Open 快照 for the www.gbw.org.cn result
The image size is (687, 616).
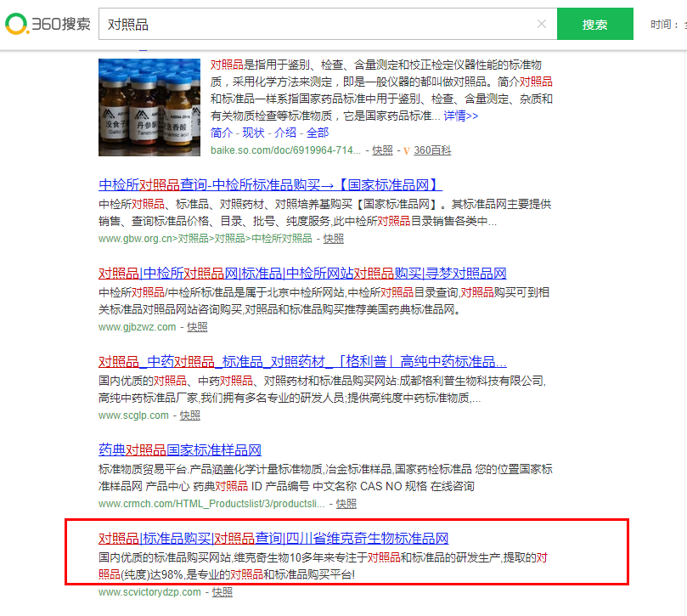[334, 239]
